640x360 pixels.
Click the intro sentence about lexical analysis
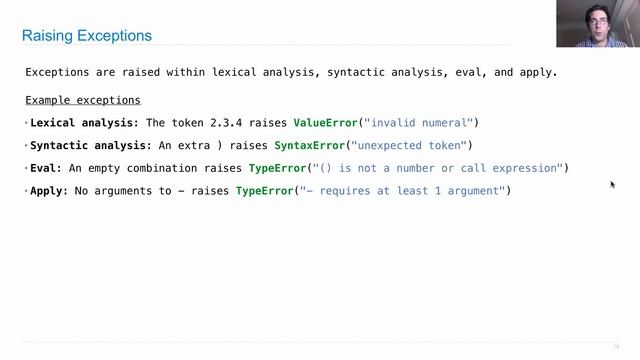tap(291, 72)
